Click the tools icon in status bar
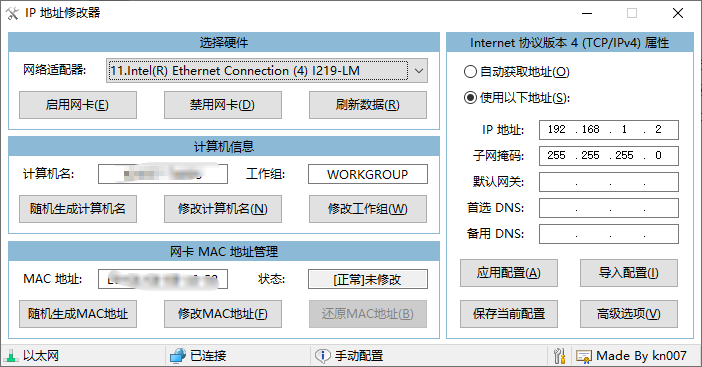 pyautogui.click(x=560, y=356)
